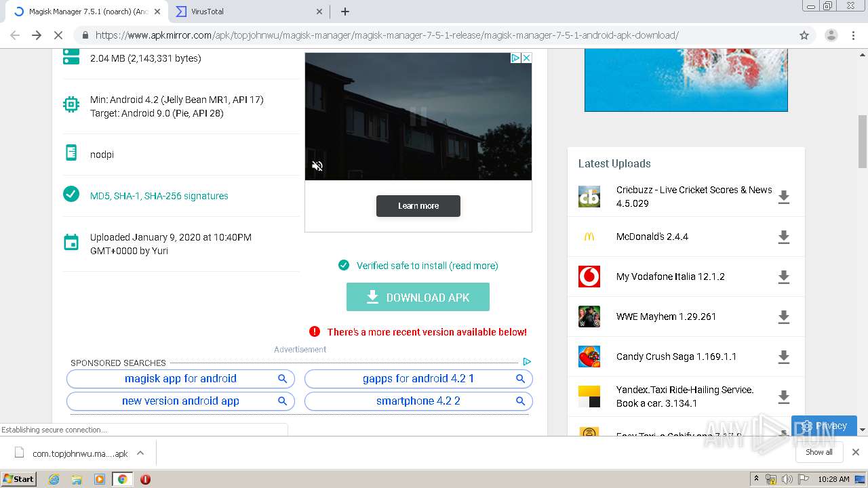868x488 pixels.
Task: Open media player from taskbar
Action: [x=100, y=479]
